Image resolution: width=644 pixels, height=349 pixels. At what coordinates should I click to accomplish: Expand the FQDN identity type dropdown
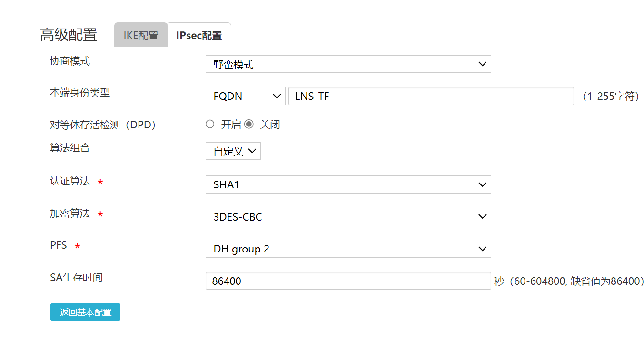tap(245, 96)
